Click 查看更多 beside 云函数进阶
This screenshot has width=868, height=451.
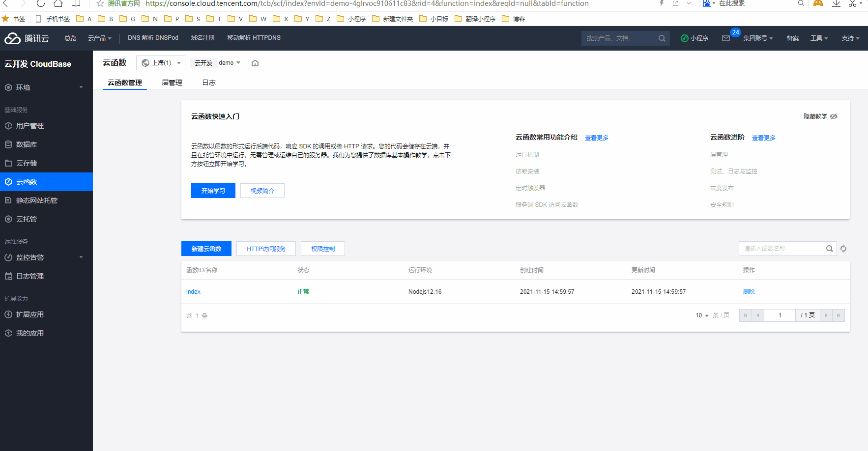point(764,138)
